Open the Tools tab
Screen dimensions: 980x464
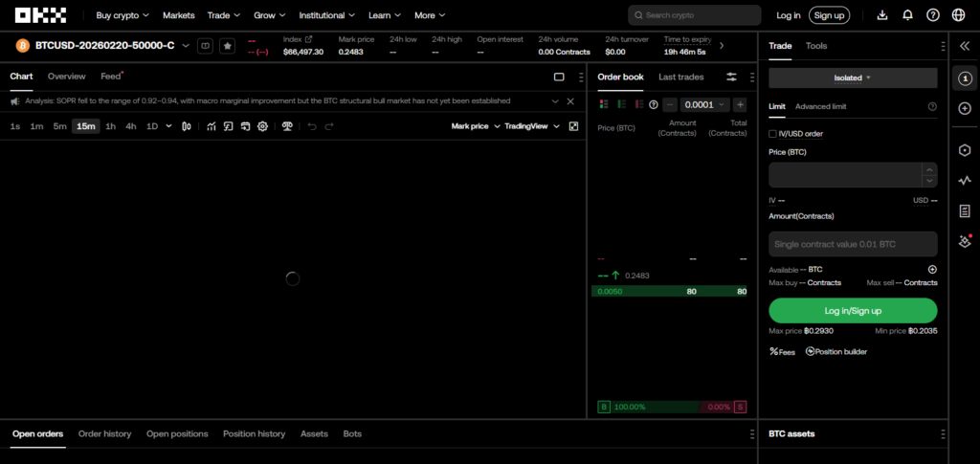(x=816, y=46)
